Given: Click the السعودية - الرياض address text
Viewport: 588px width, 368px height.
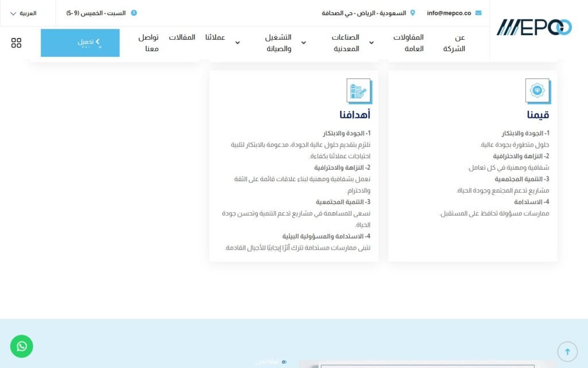Looking at the screenshot, I should click(x=363, y=13).
